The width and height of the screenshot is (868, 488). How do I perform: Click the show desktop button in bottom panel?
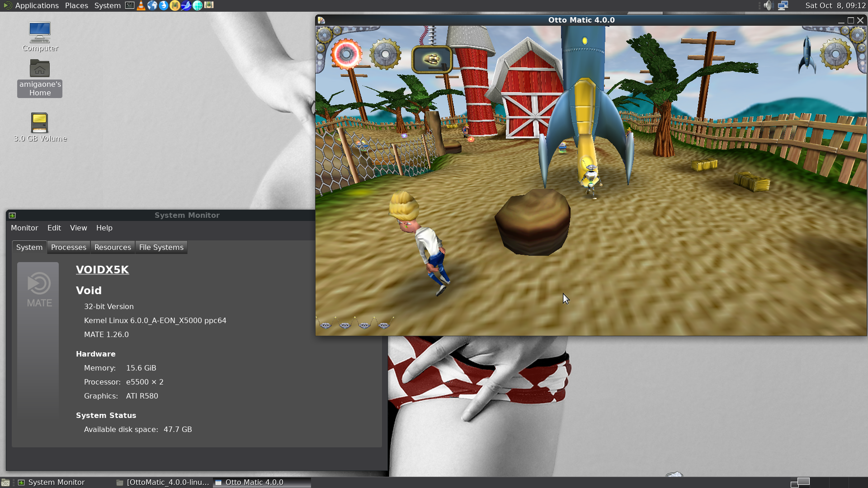pyautogui.click(x=5, y=483)
